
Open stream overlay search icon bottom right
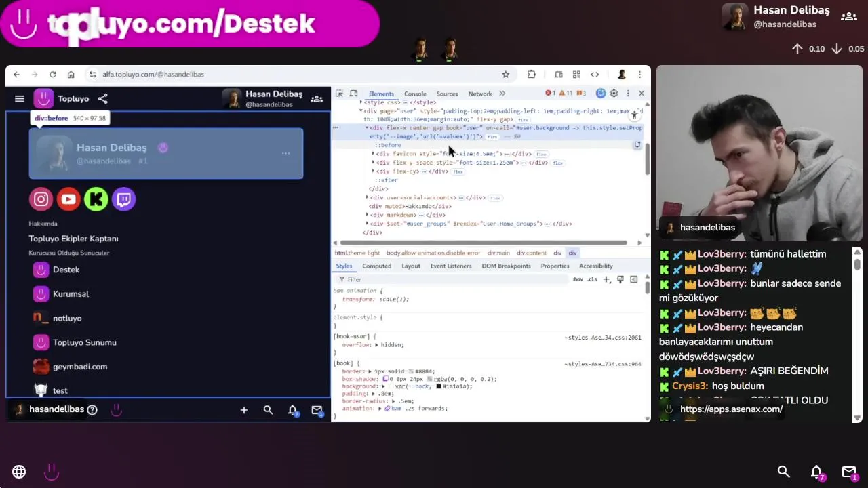click(784, 472)
